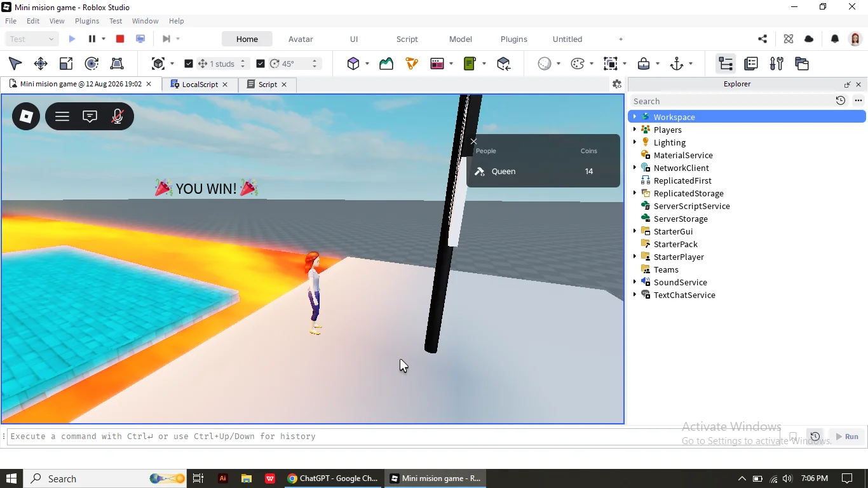Open the Roblox menu button in viewport
The width and height of the screenshot is (868, 488).
pyautogui.click(x=26, y=116)
